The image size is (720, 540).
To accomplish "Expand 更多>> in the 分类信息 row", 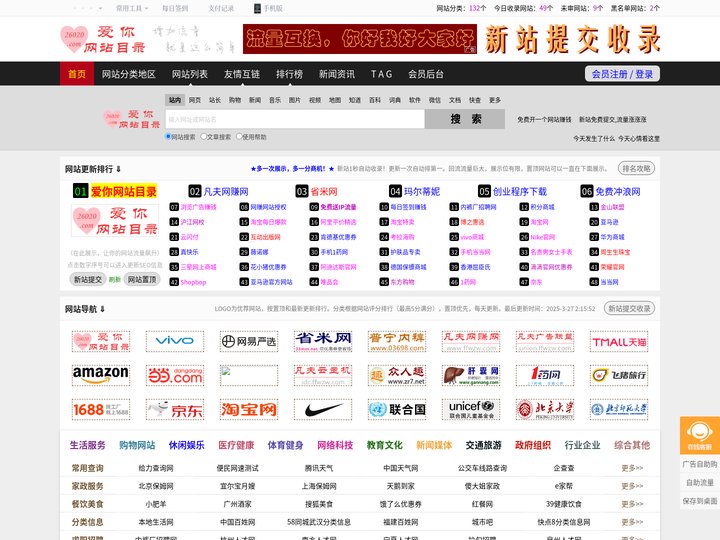I will [x=632, y=522].
